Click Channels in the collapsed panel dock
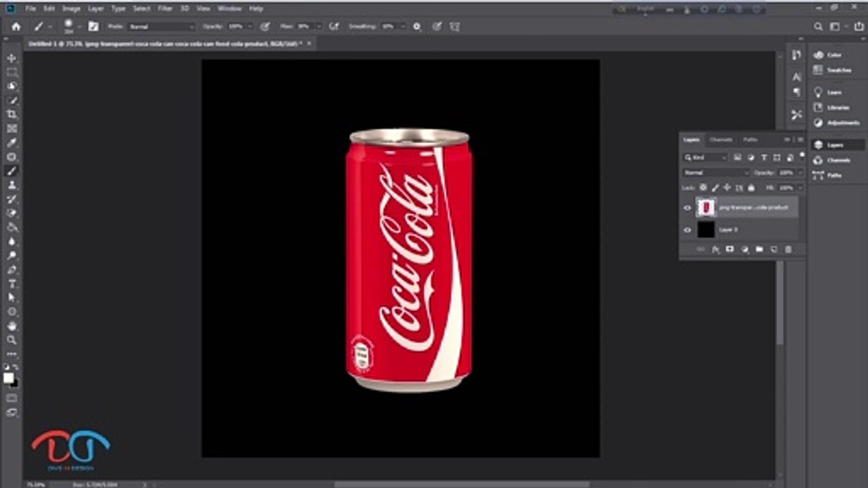 832,161
